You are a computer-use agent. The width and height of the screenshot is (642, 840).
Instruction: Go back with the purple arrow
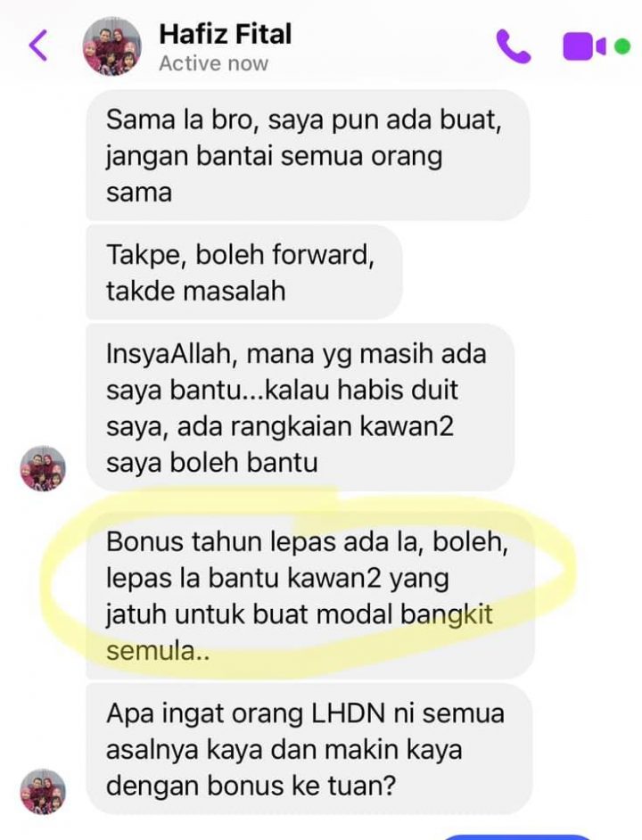click(x=38, y=45)
